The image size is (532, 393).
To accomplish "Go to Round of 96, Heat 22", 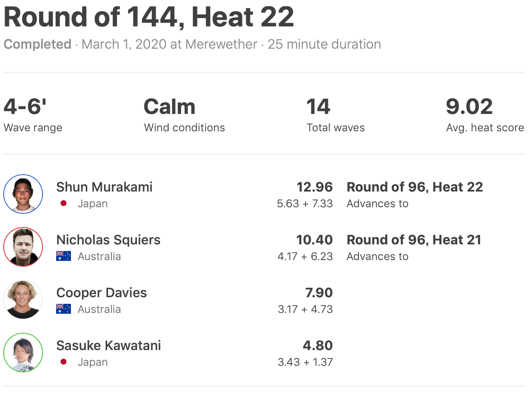I will pyautogui.click(x=414, y=187).
